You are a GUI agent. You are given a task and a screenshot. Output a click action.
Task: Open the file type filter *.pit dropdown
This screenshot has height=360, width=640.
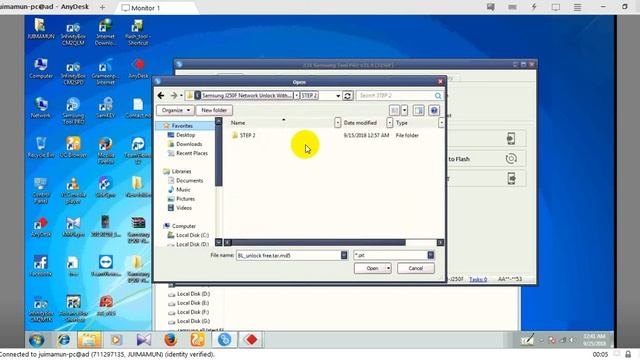[x=431, y=255]
